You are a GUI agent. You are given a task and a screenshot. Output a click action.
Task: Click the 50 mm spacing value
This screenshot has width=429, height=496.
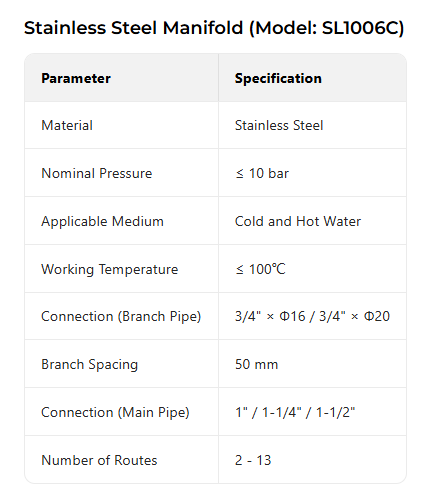256,364
